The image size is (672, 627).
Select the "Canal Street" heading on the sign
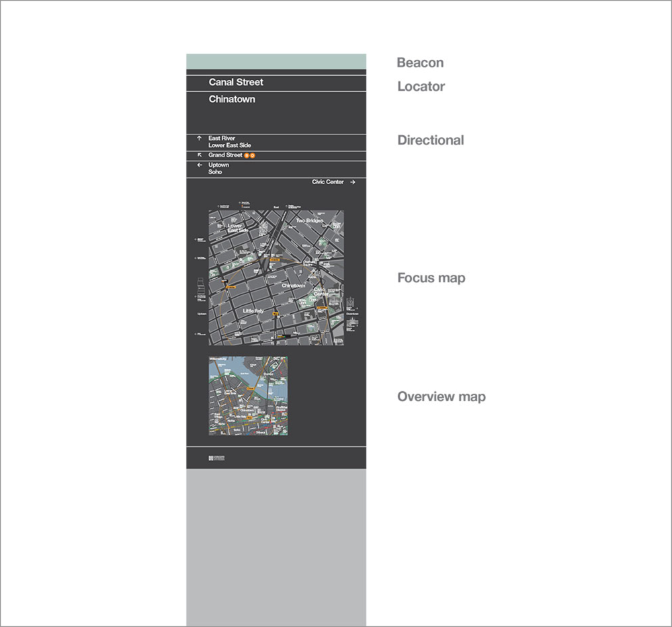236,82
